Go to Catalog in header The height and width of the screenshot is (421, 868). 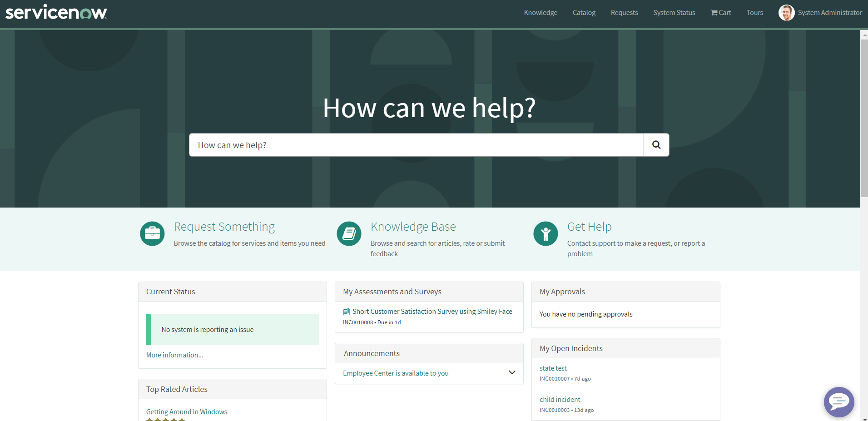click(x=584, y=13)
